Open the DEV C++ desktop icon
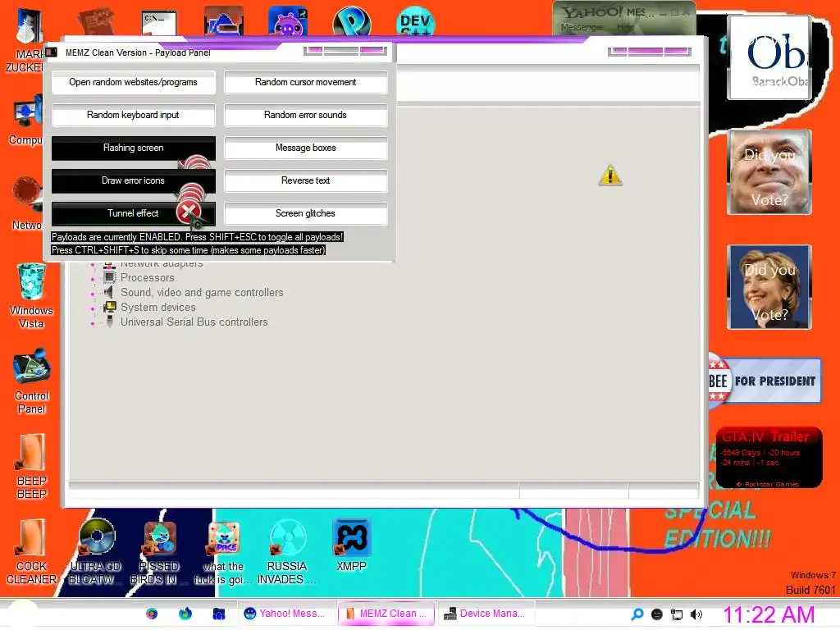Image resolution: width=840 pixels, height=630 pixels. coord(416,21)
